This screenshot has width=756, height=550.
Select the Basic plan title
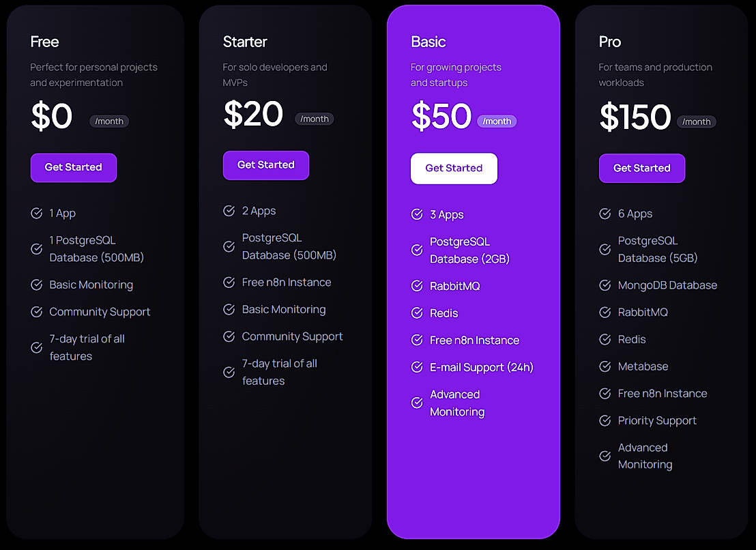(x=428, y=42)
